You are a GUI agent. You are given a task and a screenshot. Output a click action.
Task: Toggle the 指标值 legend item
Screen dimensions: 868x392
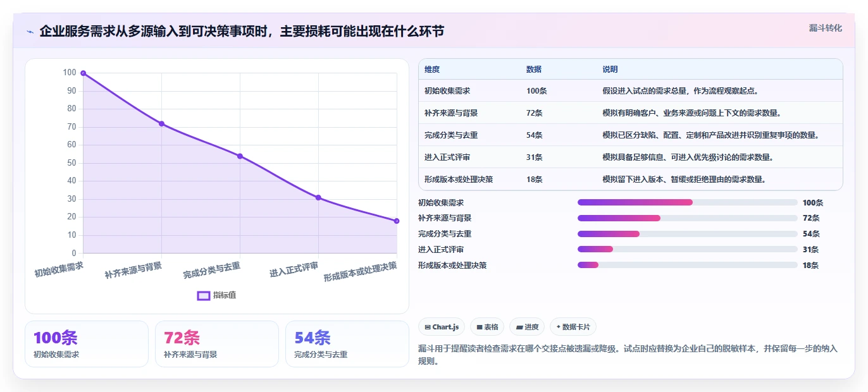(x=216, y=295)
